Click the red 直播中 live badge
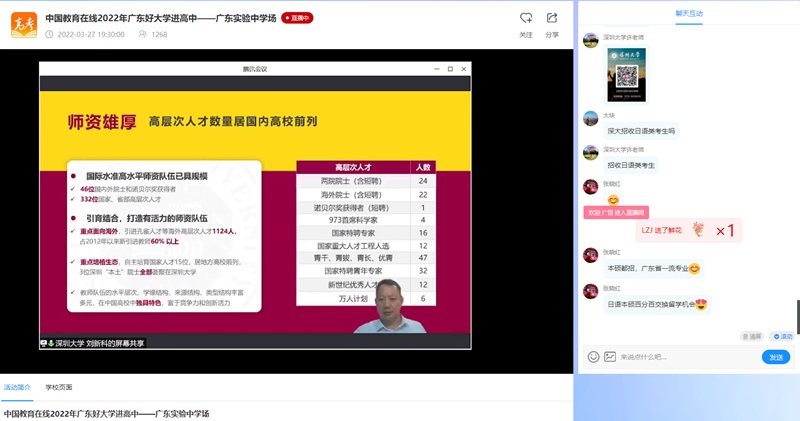Screen dimensions: 800x421 (297, 18)
